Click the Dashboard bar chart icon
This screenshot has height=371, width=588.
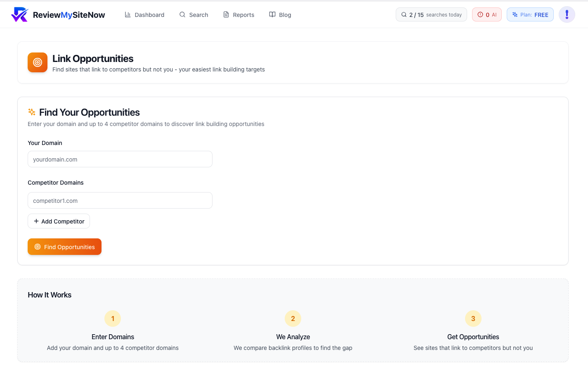(x=129, y=14)
